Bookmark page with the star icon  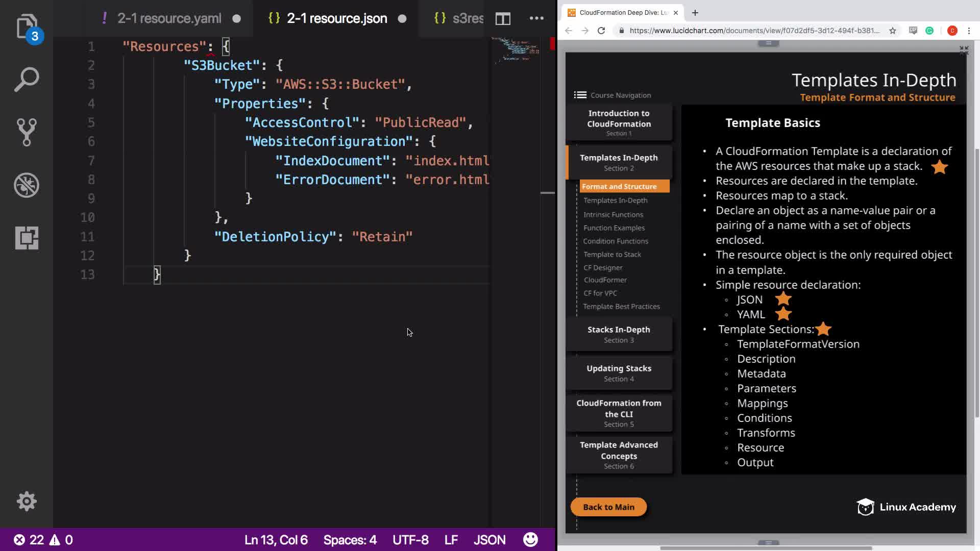tap(892, 31)
